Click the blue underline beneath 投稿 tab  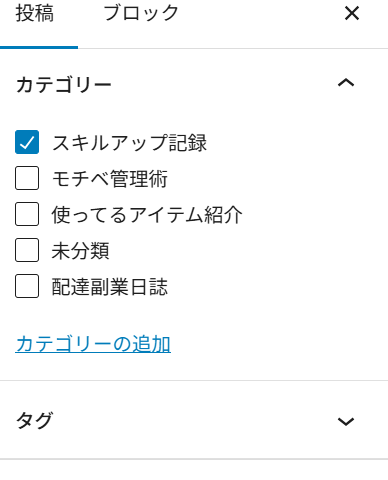click(39, 47)
